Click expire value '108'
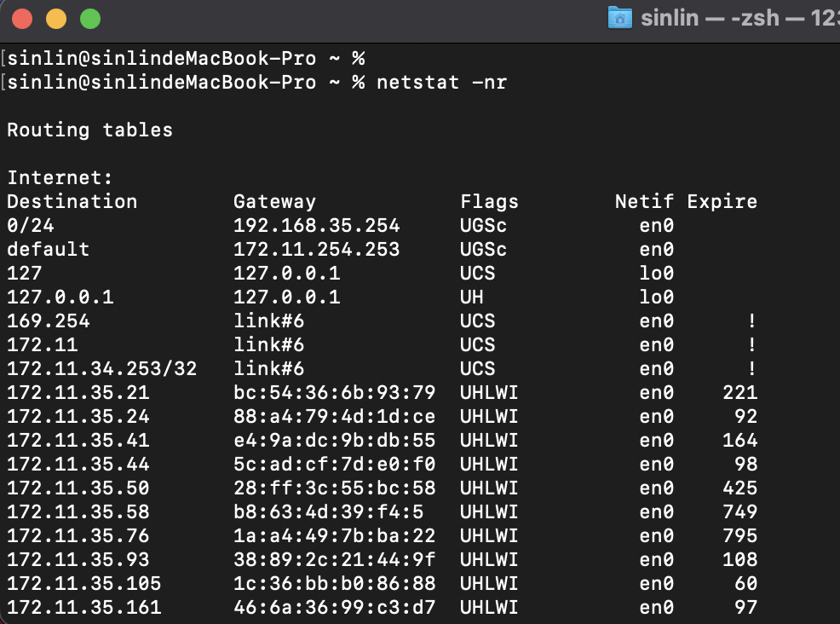The image size is (840, 624). coord(739,560)
